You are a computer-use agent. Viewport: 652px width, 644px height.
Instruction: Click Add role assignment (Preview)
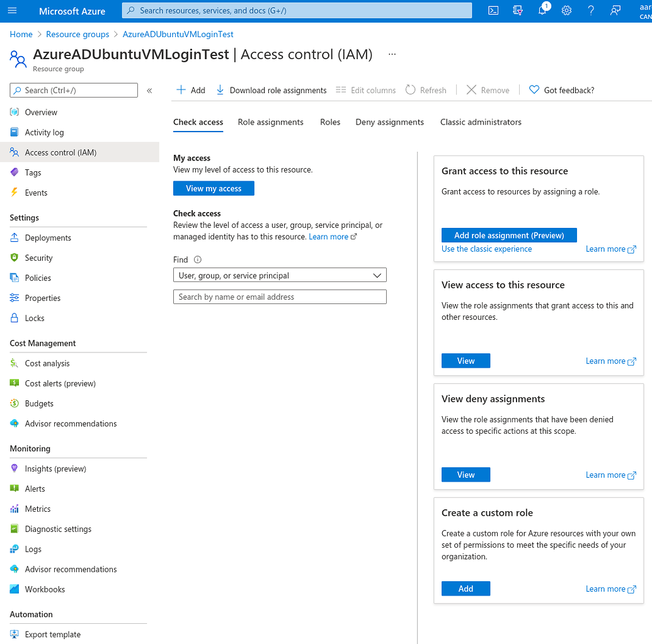tap(508, 235)
